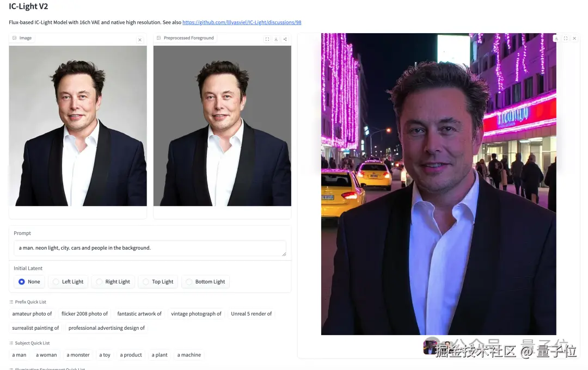Click inside the Prompt text field

click(x=150, y=248)
